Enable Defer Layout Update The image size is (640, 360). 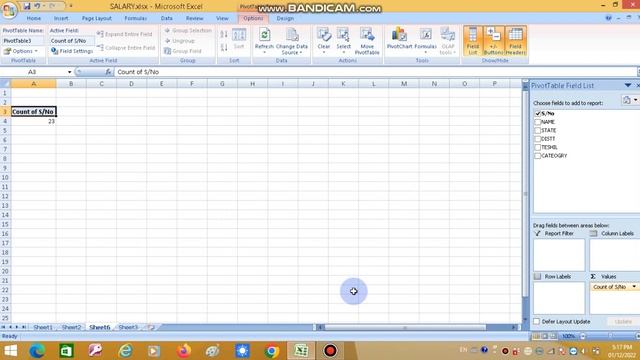tap(537, 322)
